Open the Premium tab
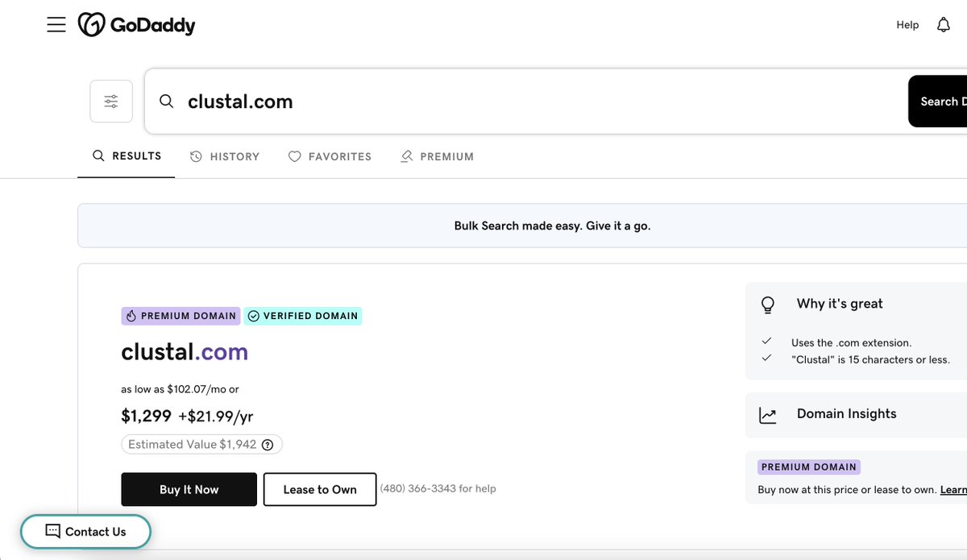The height and width of the screenshot is (560, 967). (438, 156)
